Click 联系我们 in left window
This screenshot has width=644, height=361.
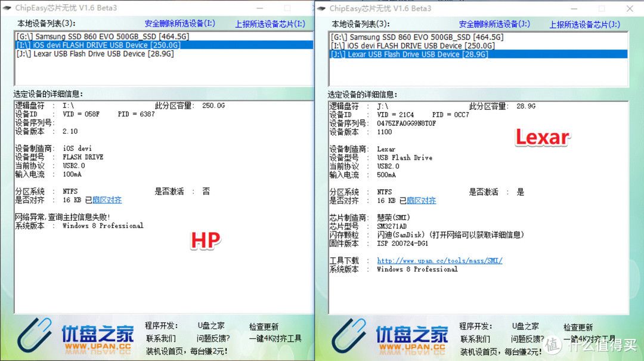[x=161, y=338]
